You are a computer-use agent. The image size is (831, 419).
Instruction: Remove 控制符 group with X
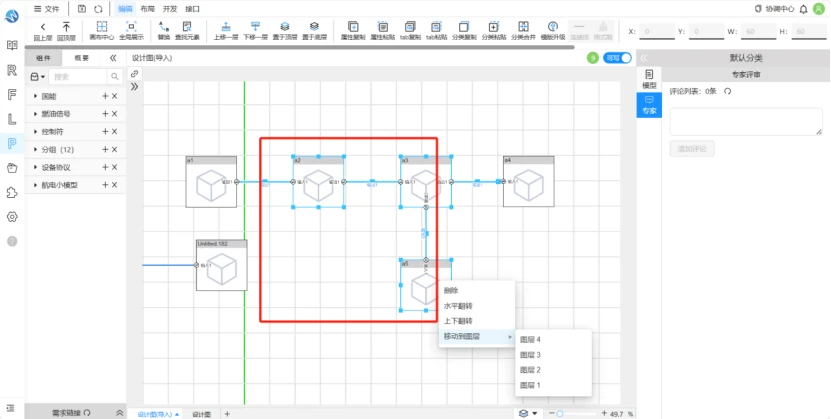(x=114, y=131)
